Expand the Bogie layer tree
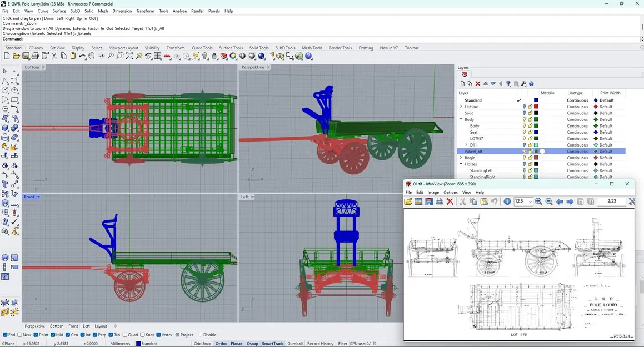 click(461, 158)
